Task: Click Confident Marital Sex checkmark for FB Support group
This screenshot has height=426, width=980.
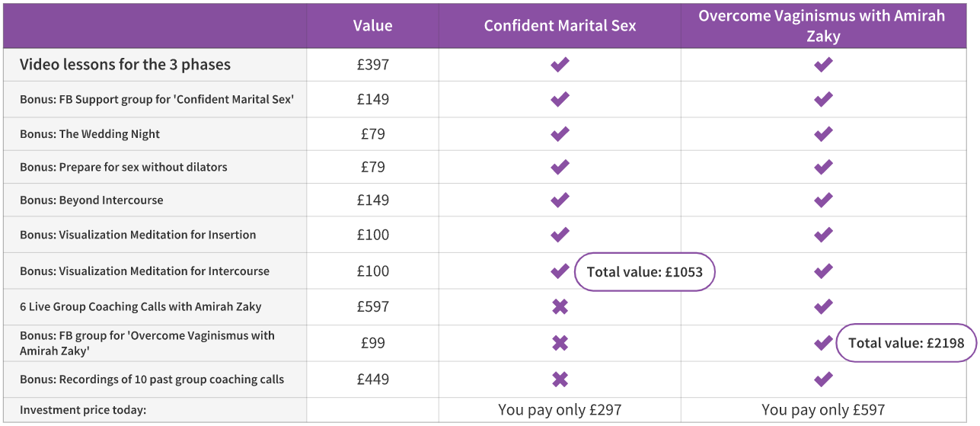Action: [x=560, y=99]
